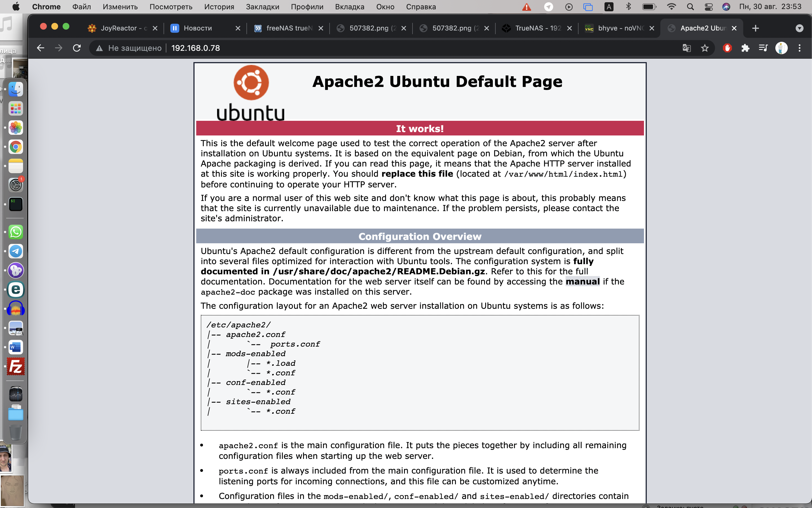Open the Профили menu

tap(307, 7)
